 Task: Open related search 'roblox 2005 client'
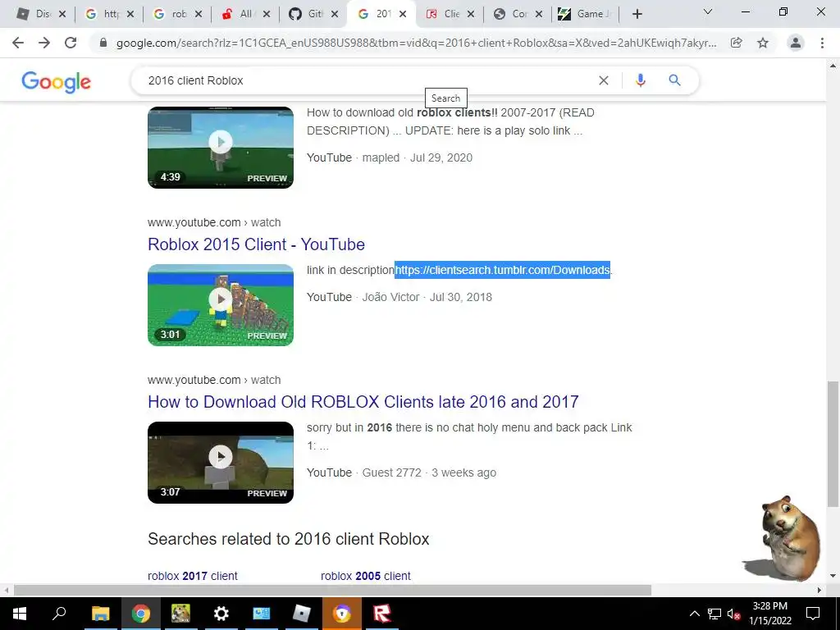(365, 576)
